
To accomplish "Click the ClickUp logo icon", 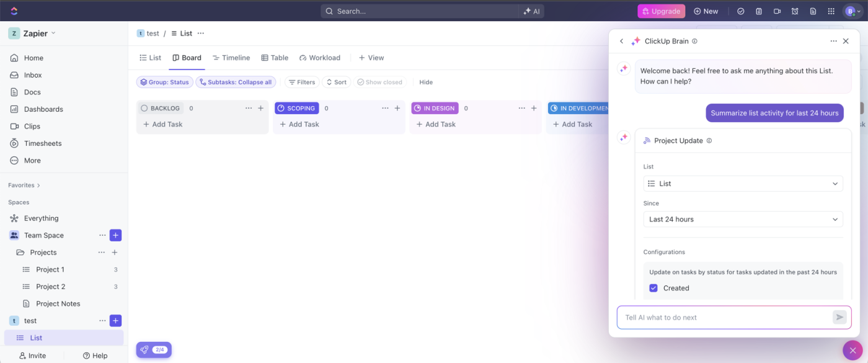I will 14,11.
